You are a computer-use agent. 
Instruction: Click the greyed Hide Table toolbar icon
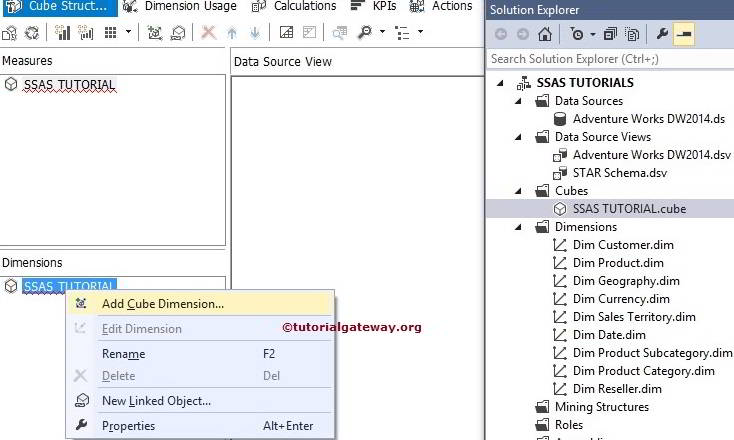[x=309, y=32]
